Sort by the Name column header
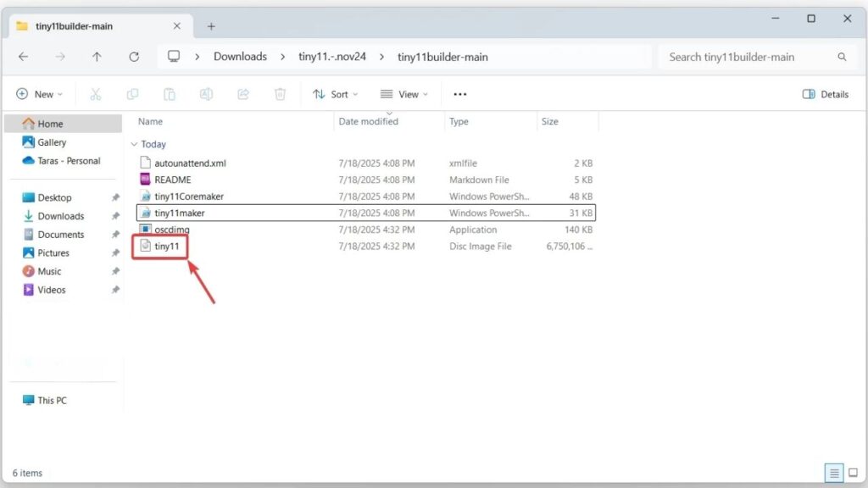 point(150,122)
